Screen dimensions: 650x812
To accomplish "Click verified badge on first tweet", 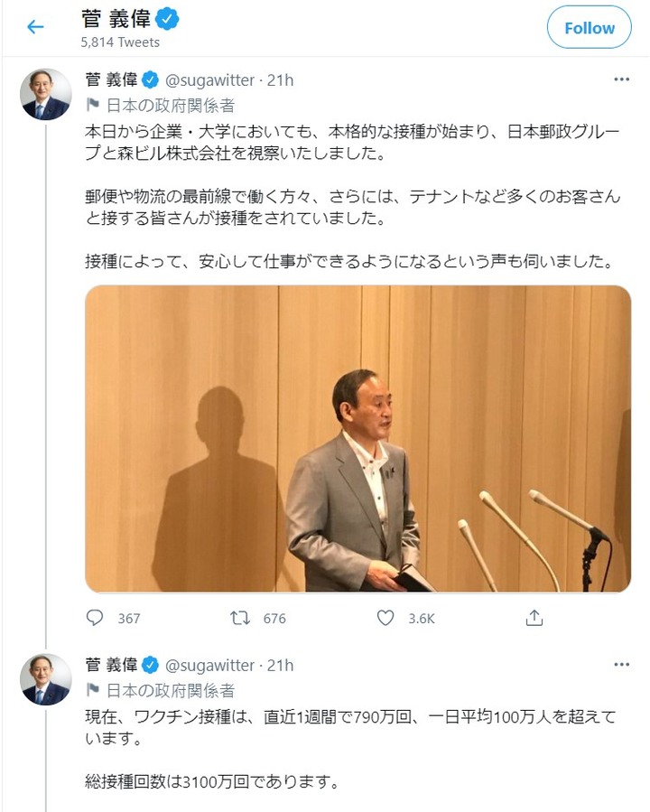I will (151, 79).
